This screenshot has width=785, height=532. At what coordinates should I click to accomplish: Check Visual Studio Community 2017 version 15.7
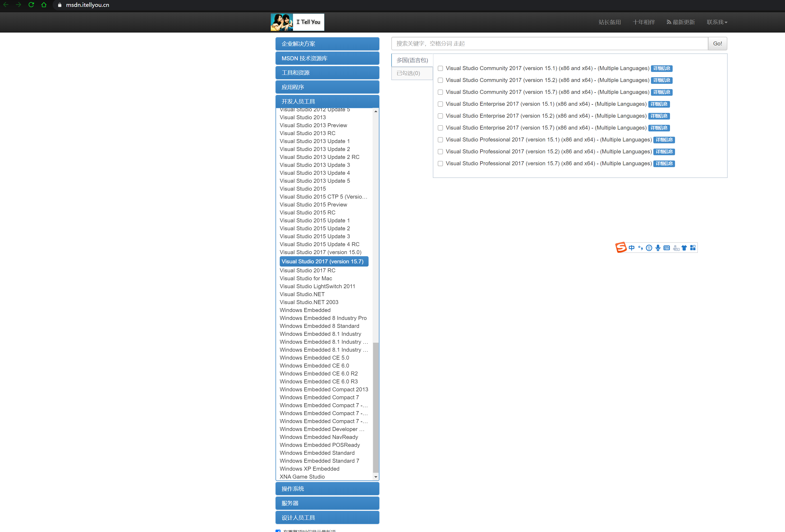point(440,92)
